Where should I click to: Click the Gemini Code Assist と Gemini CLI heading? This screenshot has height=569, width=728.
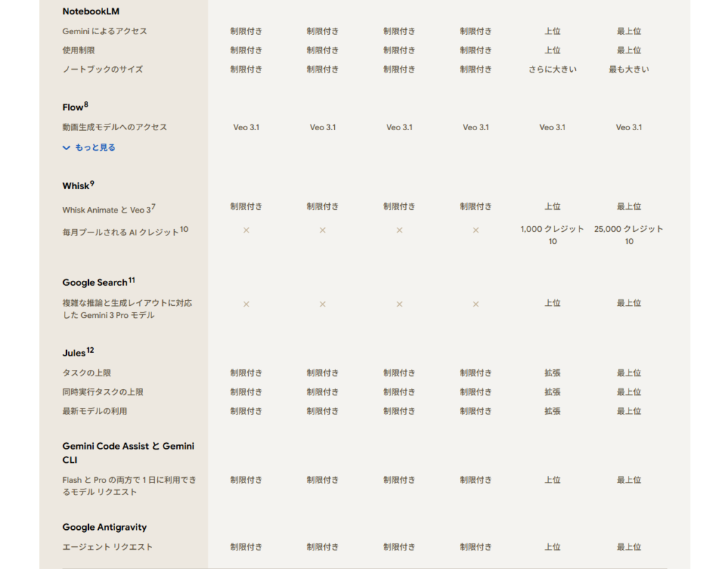[128, 453]
